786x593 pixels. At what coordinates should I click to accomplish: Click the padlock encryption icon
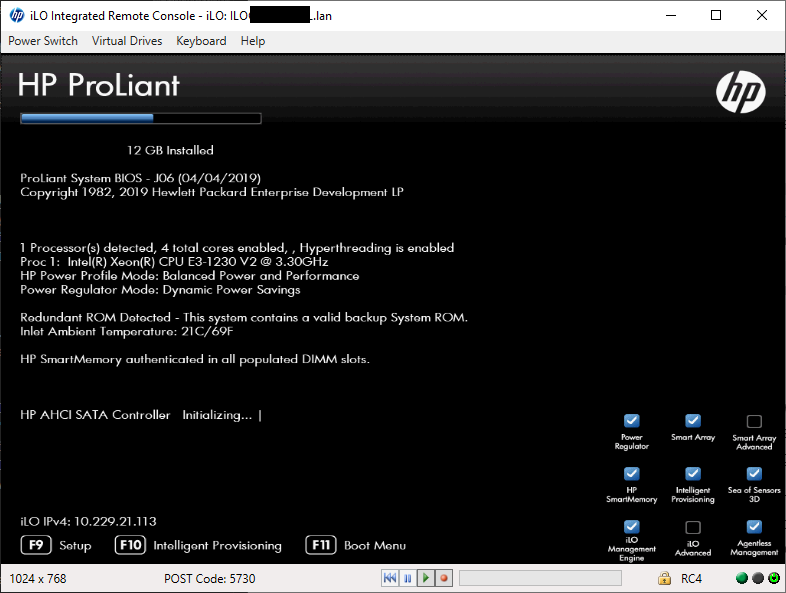pos(664,578)
